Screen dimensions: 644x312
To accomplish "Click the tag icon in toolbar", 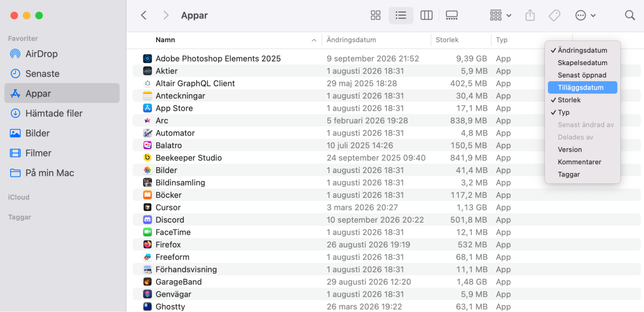I will pyautogui.click(x=554, y=15).
